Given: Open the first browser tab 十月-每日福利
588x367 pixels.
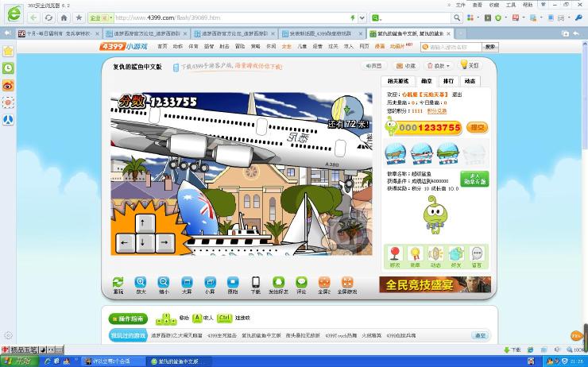Looking at the screenshot, I should tap(59, 33).
